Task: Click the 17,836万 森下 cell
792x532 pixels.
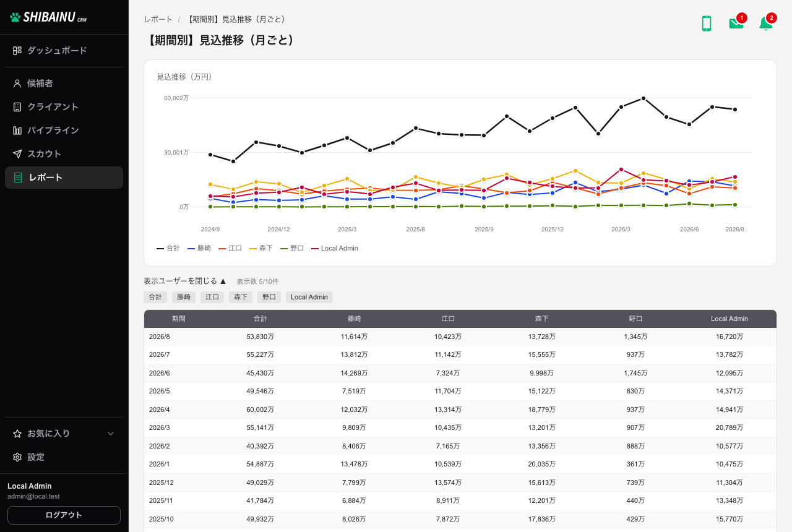Action: (x=542, y=519)
